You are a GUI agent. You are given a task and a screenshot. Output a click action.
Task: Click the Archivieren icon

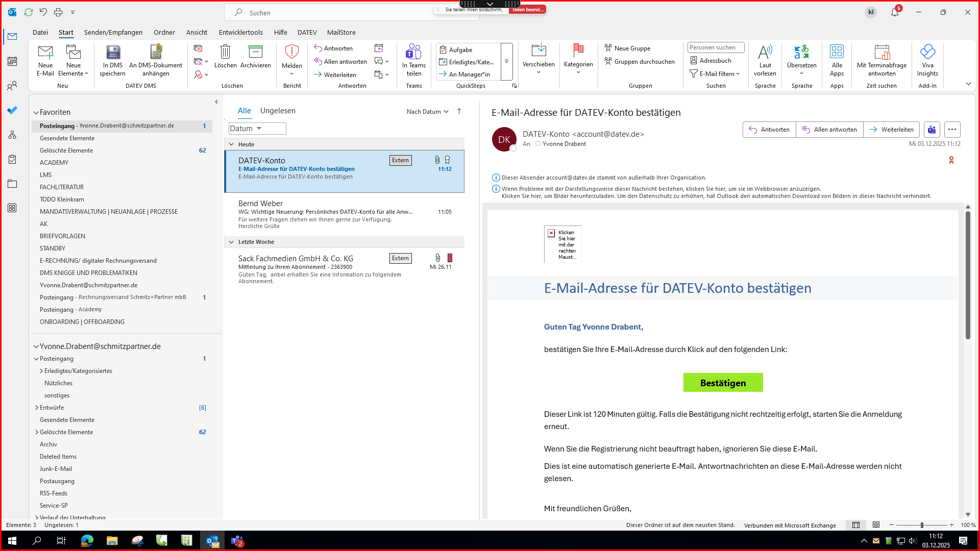[x=255, y=52]
